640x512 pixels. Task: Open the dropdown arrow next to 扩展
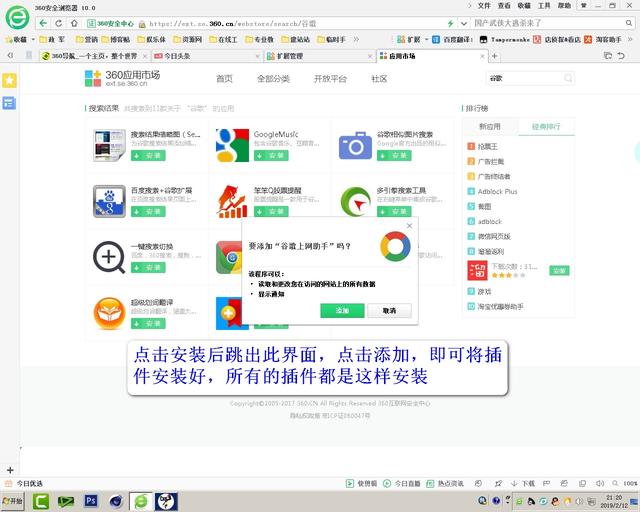point(427,40)
